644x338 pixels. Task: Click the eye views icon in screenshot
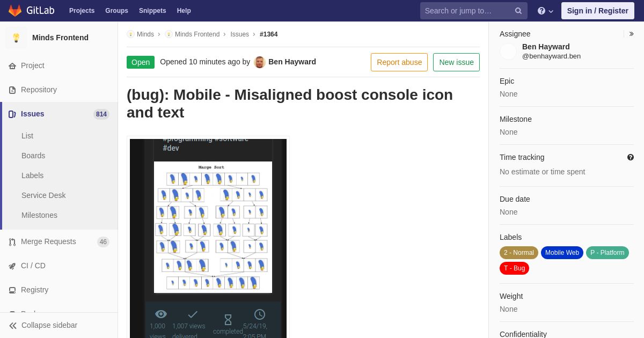pyautogui.click(x=161, y=314)
